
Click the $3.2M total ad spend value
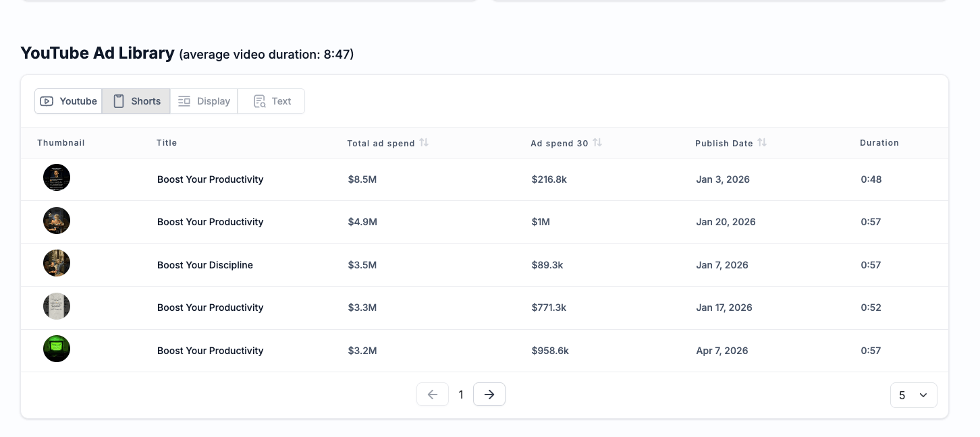point(362,351)
